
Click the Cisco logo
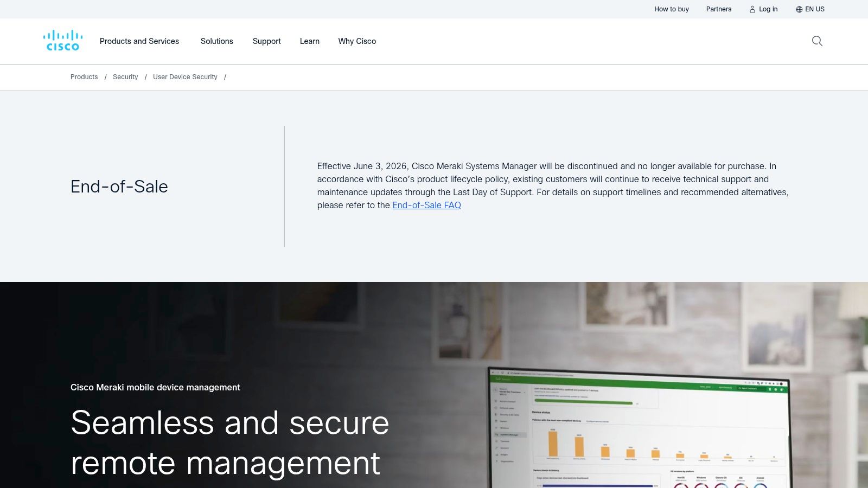(63, 41)
